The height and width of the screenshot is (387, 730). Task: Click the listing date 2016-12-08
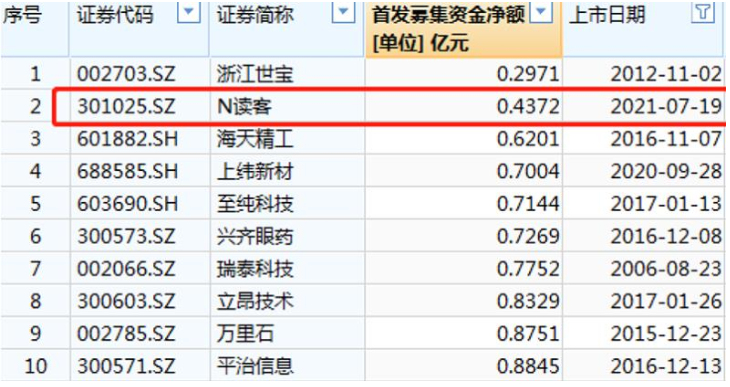pos(666,236)
